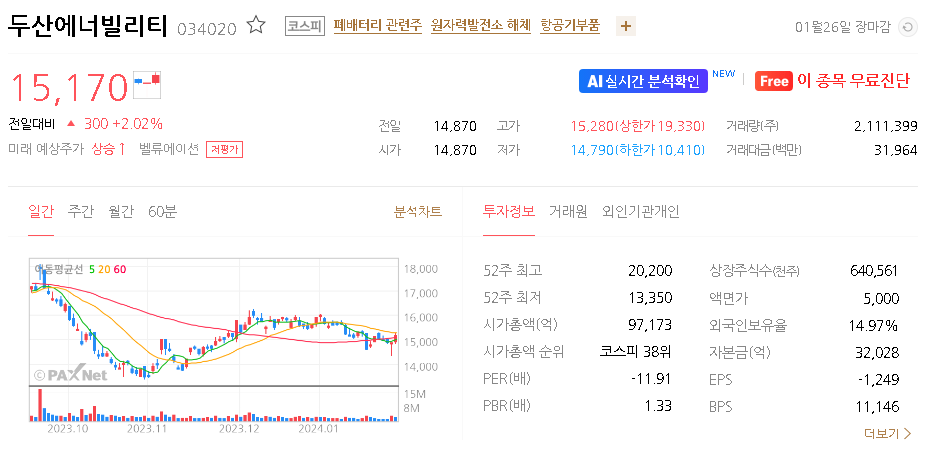Click the stock name 두산에너빌리티
Screen dimensions: 925x453
pyautogui.click(x=88, y=26)
